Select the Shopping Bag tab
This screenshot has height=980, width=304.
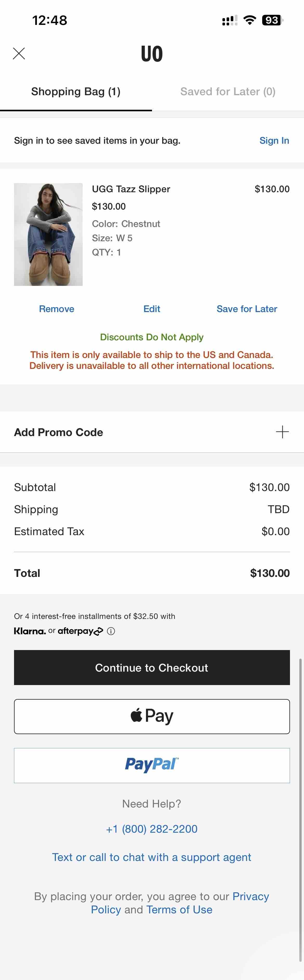76,91
